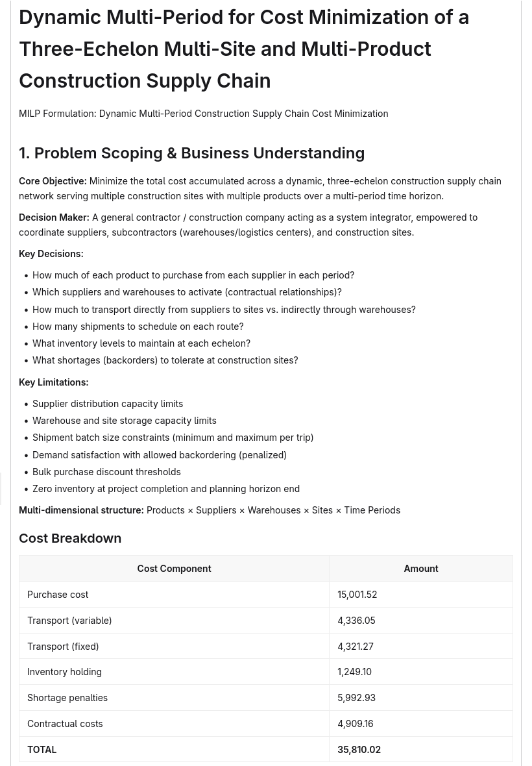This screenshot has height=766, width=532.
Task: Click the bold Decision Maker label
Action: click(x=54, y=217)
